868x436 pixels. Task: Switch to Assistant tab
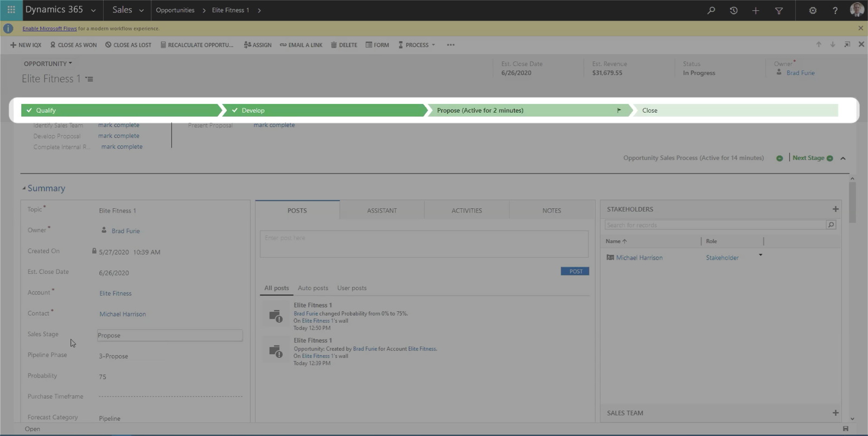coord(382,210)
